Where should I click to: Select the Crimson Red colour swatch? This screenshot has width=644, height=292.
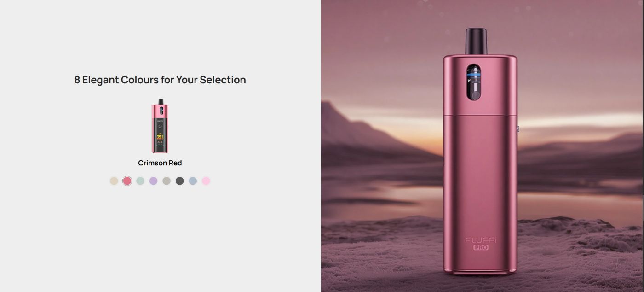point(127,181)
